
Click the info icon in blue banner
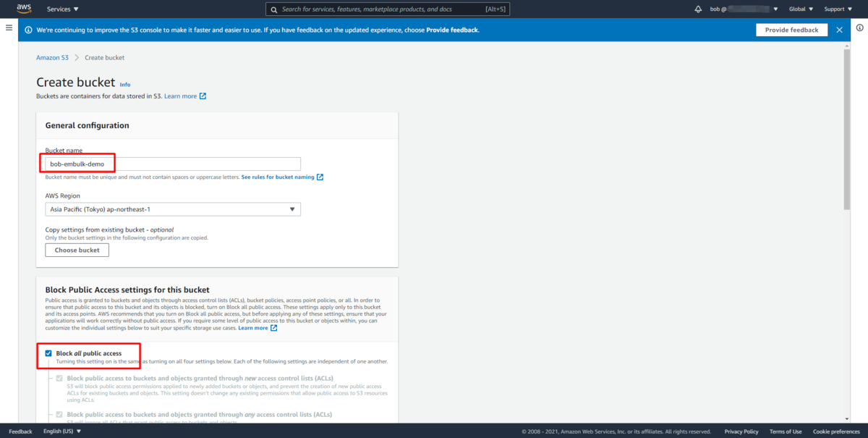point(29,30)
